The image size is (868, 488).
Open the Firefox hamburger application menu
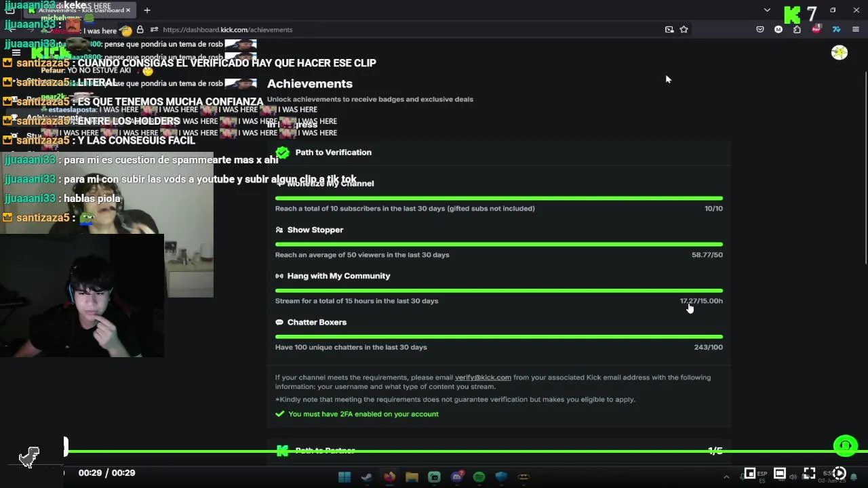pos(855,29)
